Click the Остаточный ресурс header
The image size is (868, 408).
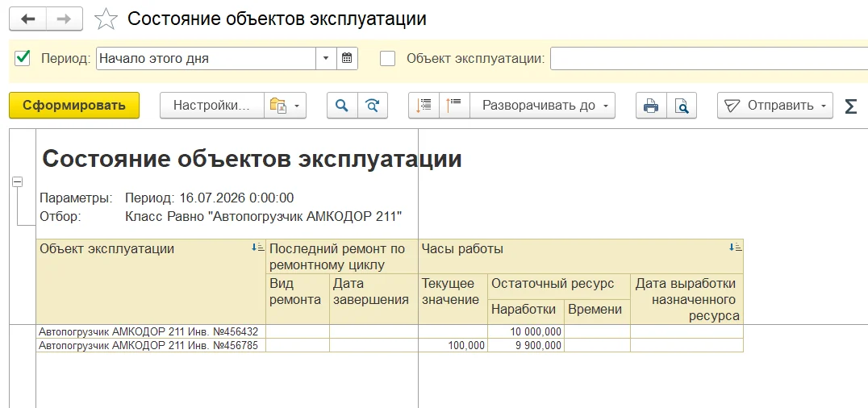pyautogui.click(x=559, y=286)
